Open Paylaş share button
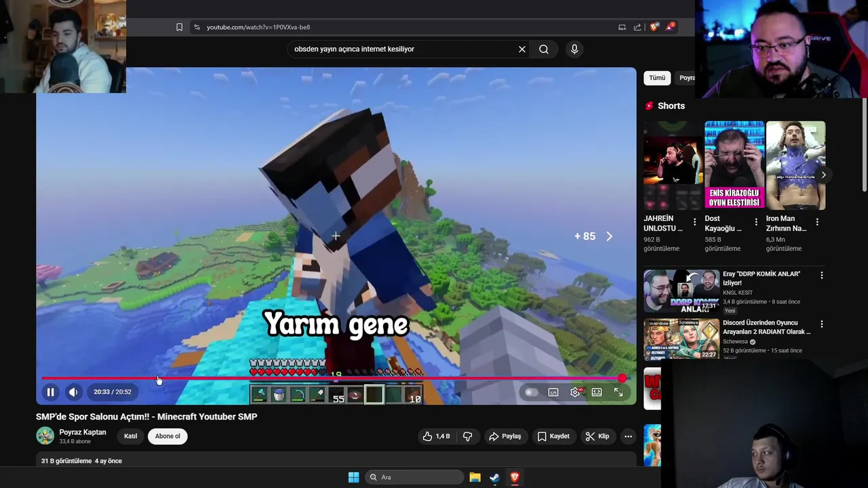868x488 pixels. pyautogui.click(x=505, y=436)
